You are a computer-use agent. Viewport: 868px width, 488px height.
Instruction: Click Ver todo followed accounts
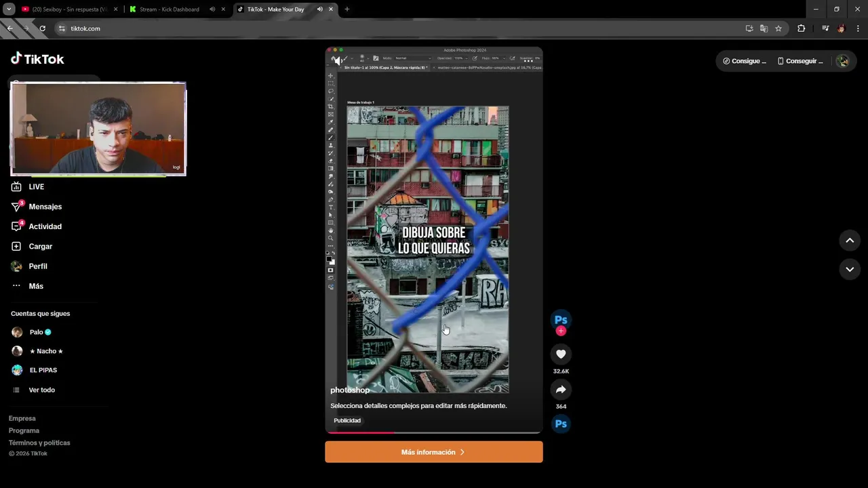coord(34,390)
